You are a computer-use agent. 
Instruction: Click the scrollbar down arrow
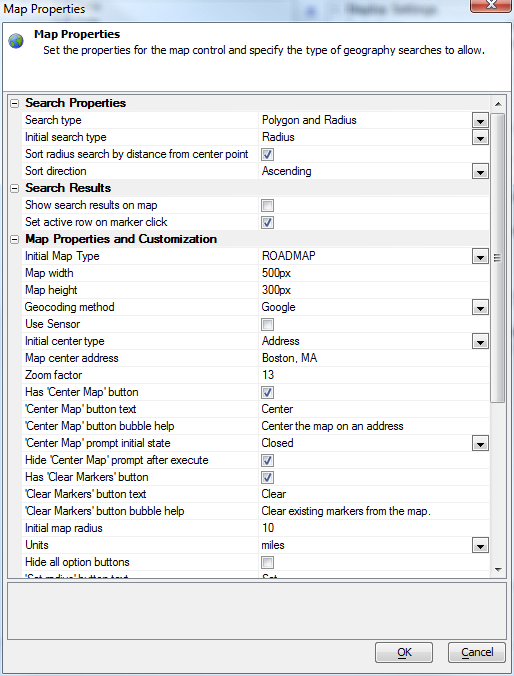point(498,570)
